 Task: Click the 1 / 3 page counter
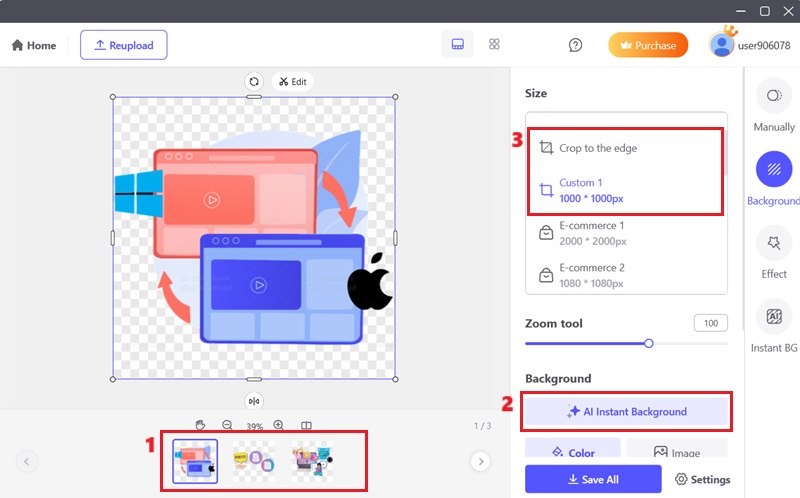point(482,426)
